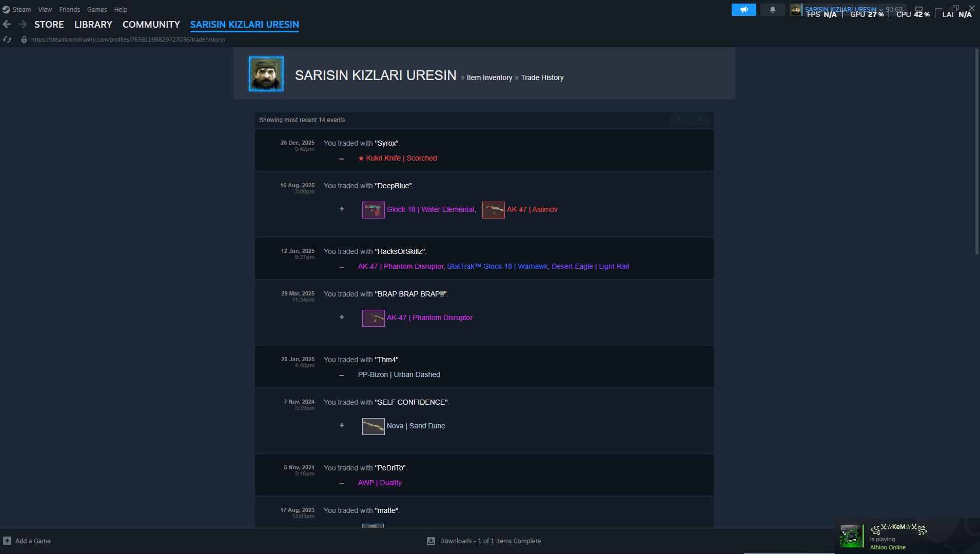Open the AK-47 Asiimov item image
This screenshot has width=980, height=554.
click(493, 210)
